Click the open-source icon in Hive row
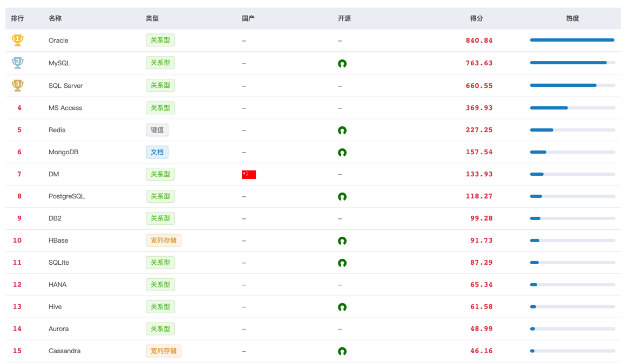Viewport: 629px width, 364px height. click(342, 307)
